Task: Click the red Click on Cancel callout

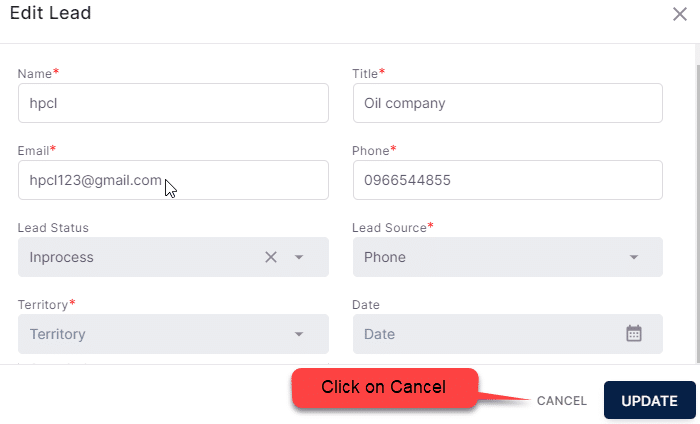Action: (x=385, y=387)
